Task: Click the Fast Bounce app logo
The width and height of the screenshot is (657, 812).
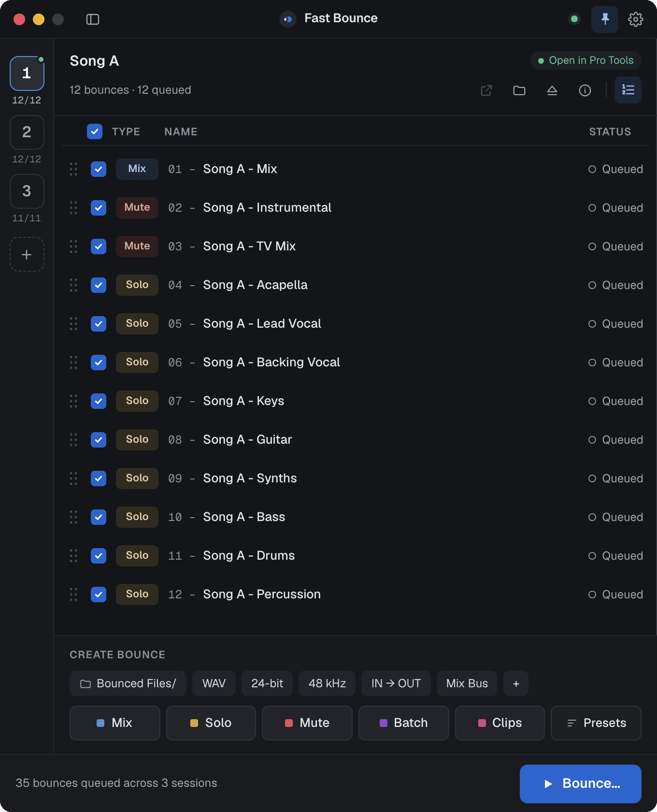Action: click(x=288, y=19)
